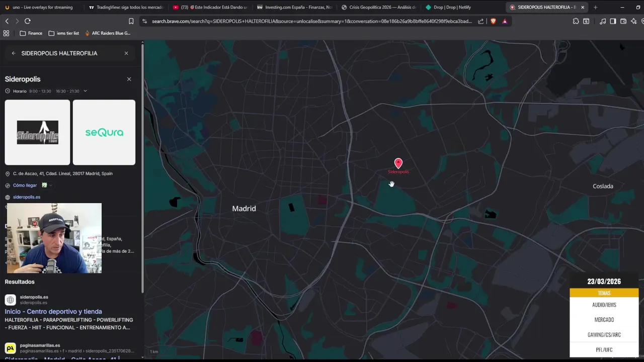644x362 pixels.
Task: Select the MERCADO topic in overlay
Action: pyautogui.click(x=604, y=320)
